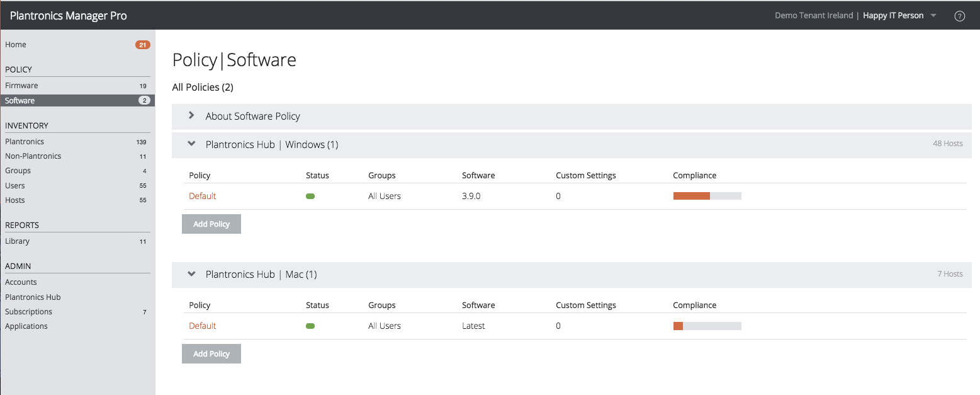980x395 pixels.
Task: Click Add Policy in the Windows section
Action: click(211, 224)
